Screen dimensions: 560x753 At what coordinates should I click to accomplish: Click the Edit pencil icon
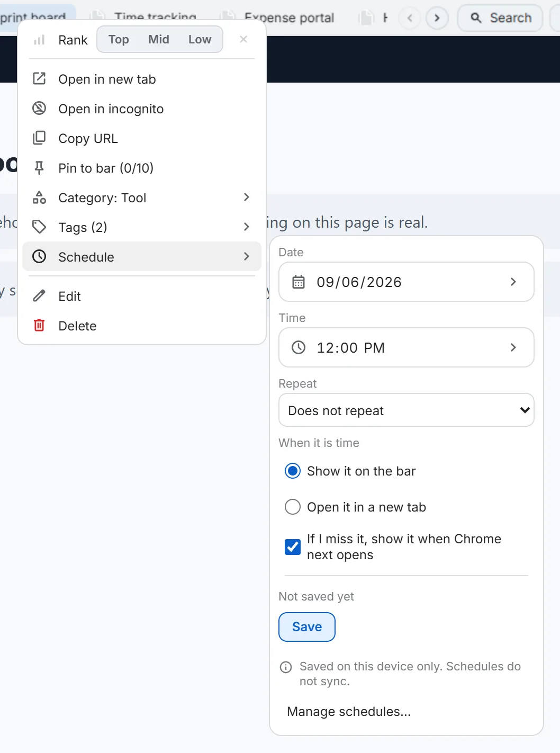click(39, 296)
